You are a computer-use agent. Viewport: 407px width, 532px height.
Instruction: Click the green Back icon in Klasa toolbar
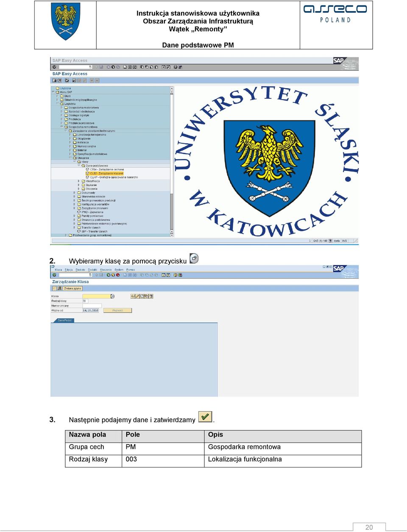click(109, 275)
